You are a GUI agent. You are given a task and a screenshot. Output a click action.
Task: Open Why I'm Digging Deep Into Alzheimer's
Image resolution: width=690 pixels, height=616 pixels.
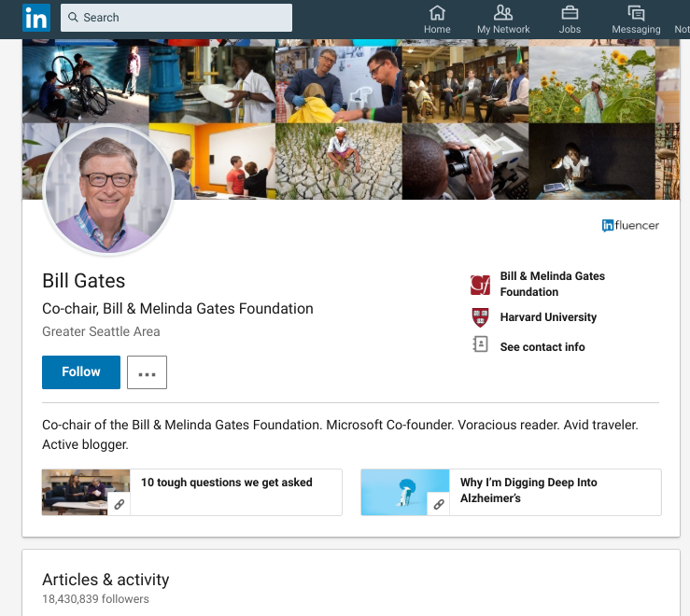[x=528, y=491]
